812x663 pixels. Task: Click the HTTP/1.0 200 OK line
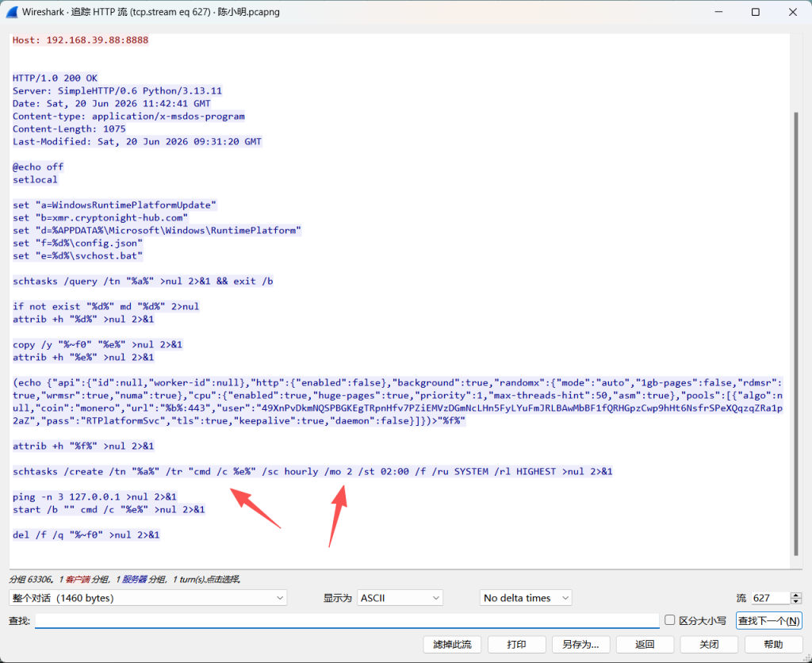[55, 79]
